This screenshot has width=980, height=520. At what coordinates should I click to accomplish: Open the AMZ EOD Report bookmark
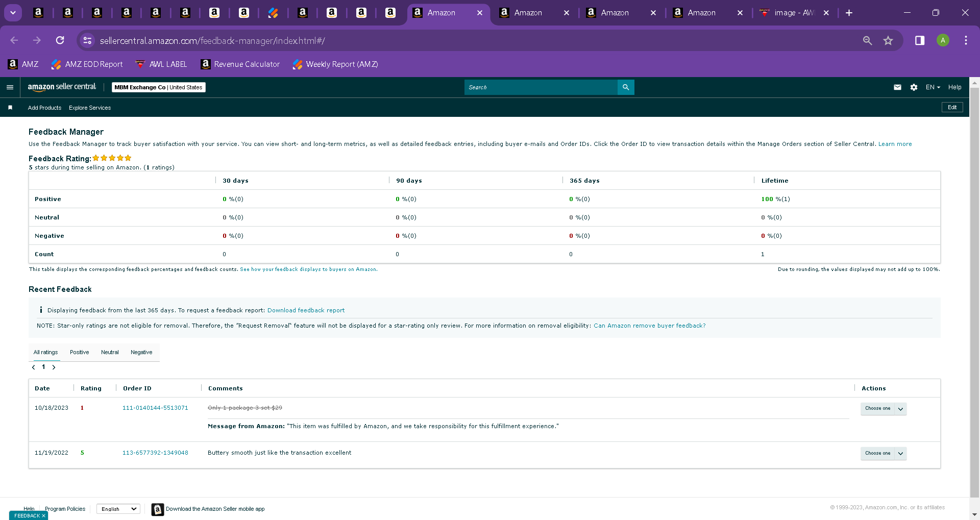87,64
